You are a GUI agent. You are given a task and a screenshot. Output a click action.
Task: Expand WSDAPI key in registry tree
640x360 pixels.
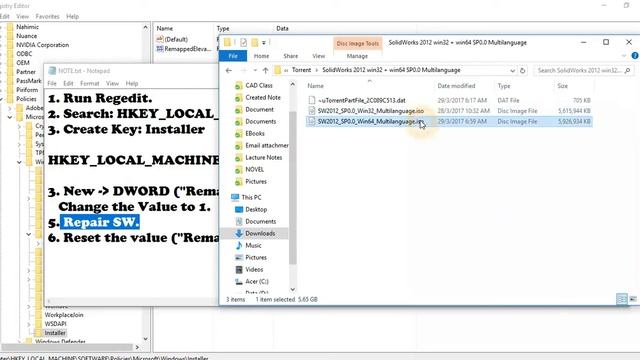pos(29,324)
